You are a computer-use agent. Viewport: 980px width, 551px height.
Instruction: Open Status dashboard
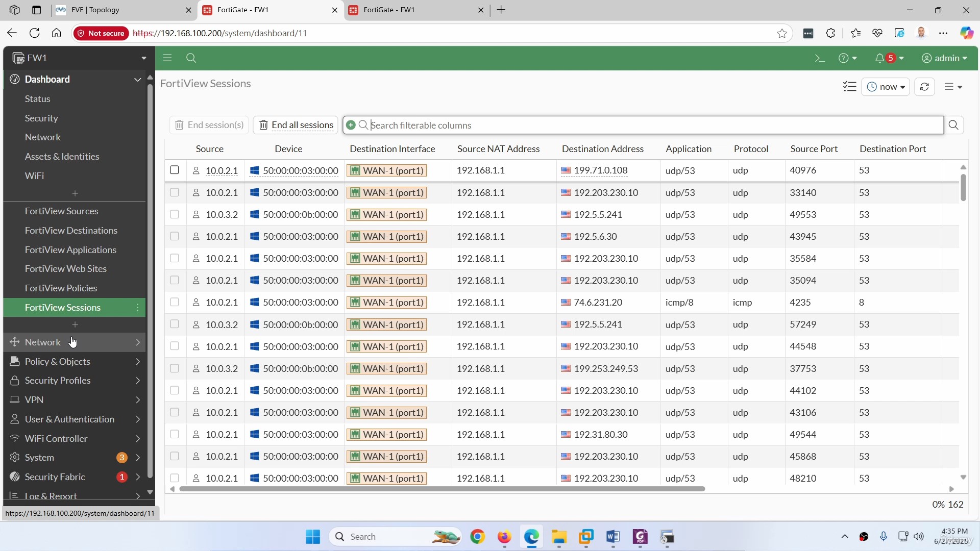[x=38, y=99]
